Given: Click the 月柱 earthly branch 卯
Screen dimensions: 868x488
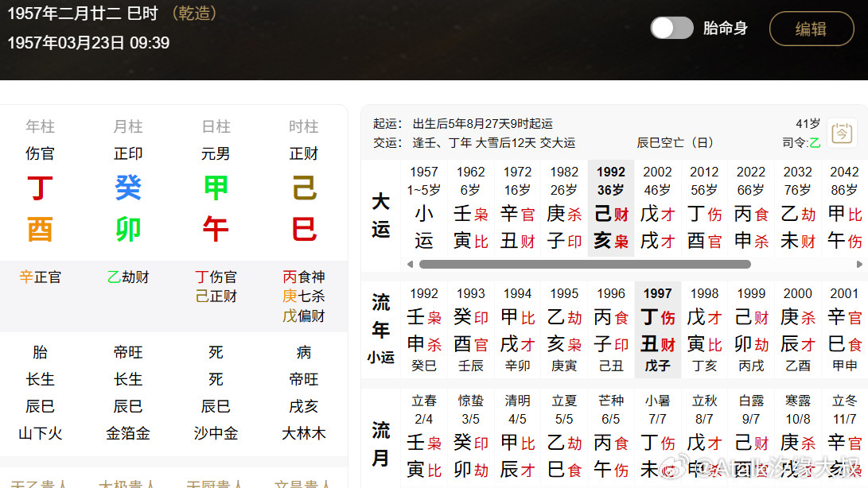Looking at the screenshot, I should (x=128, y=229).
